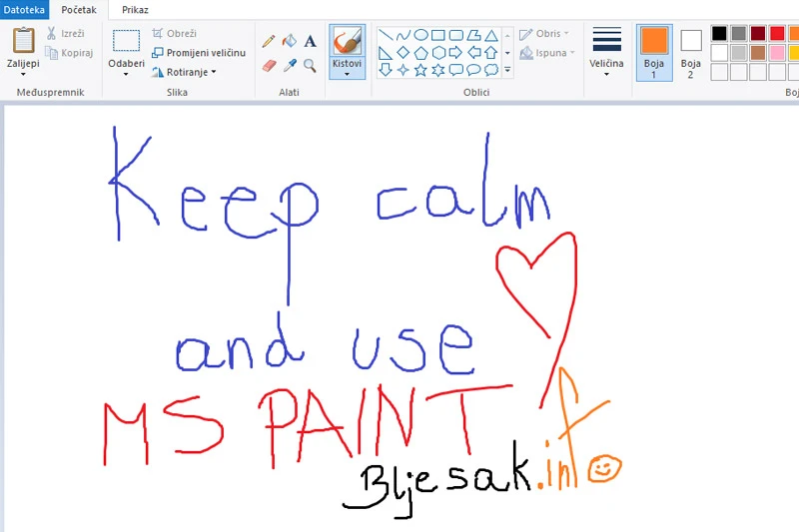
Task: Pick the isosceles Triangle shape
Action: (x=491, y=35)
